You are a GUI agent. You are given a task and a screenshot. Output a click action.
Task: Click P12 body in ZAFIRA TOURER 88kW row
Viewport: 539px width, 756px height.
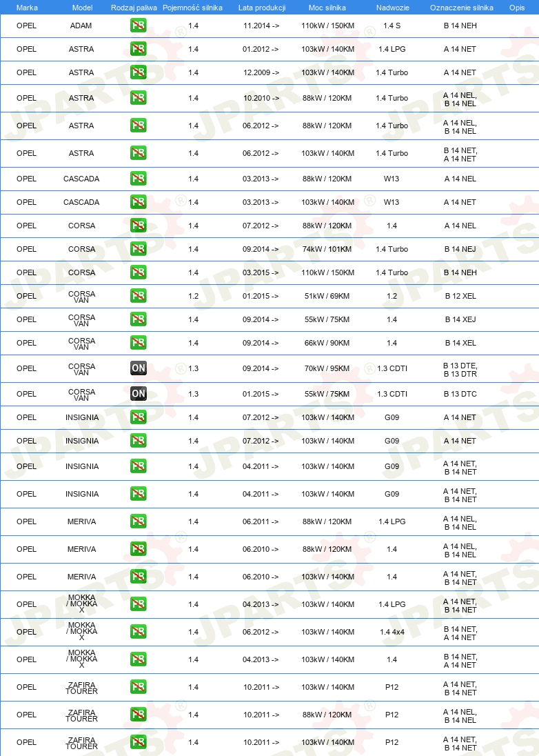[391, 715]
